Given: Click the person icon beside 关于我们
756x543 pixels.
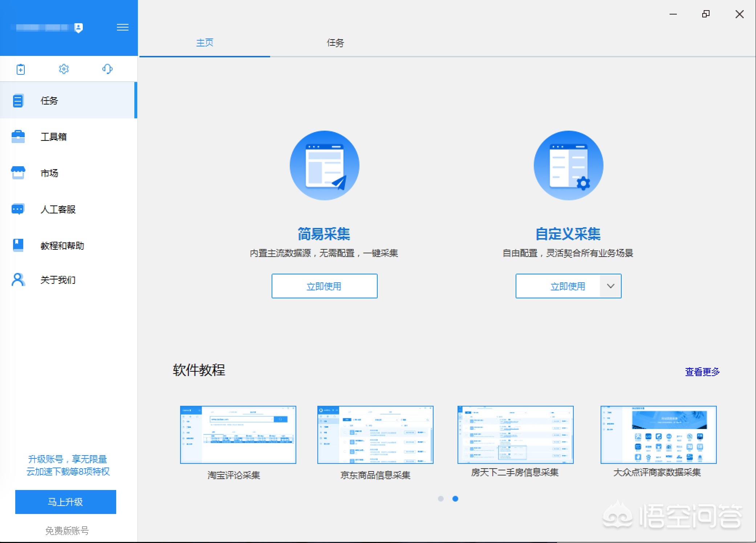Looking at the screenshot, I should (18, 280).
